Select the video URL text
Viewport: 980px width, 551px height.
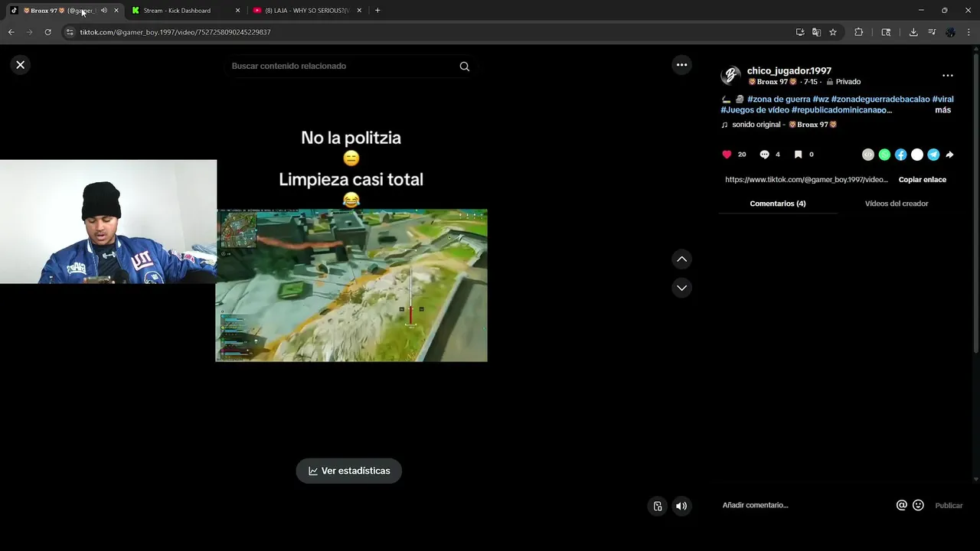[x=806, y=180]
